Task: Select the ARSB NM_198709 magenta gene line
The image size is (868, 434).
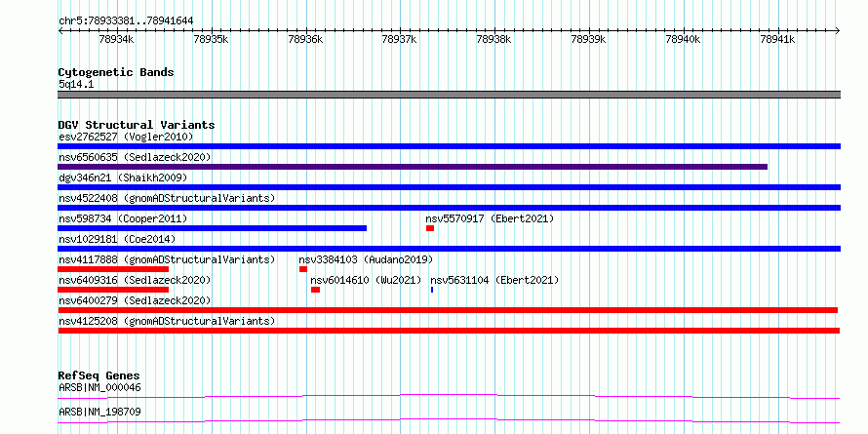Action: click(449, 420)
